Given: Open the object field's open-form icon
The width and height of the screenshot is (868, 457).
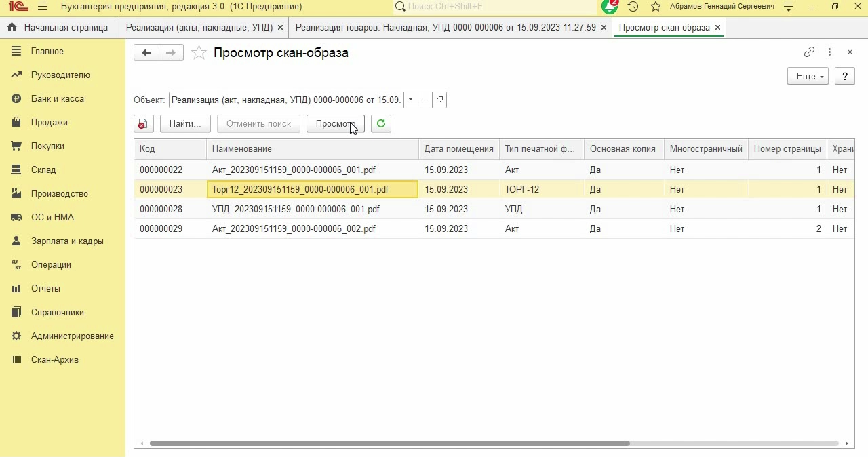Looking at the screenshot, I should pyautogui.click(x=439, y=100).
